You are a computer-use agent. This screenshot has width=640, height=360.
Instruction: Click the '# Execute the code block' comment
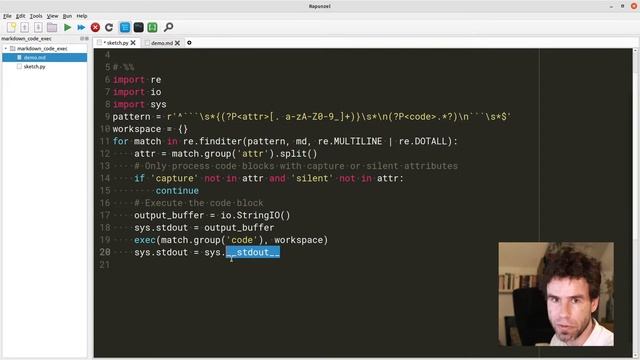(199, 203)
